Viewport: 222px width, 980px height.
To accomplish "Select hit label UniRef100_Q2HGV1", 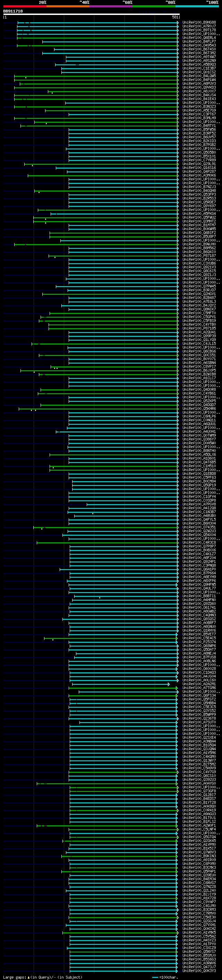I will tap(199, 294).
